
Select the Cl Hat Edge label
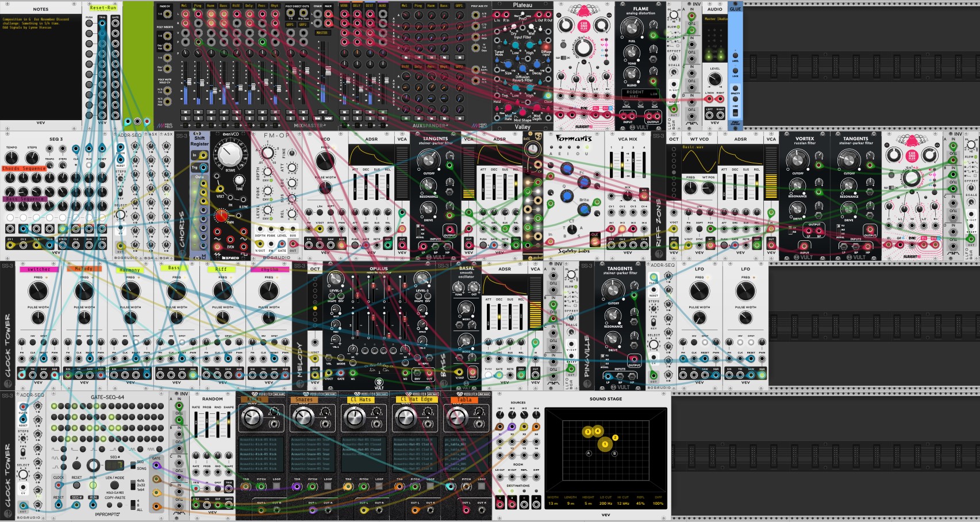pos(417,400)
